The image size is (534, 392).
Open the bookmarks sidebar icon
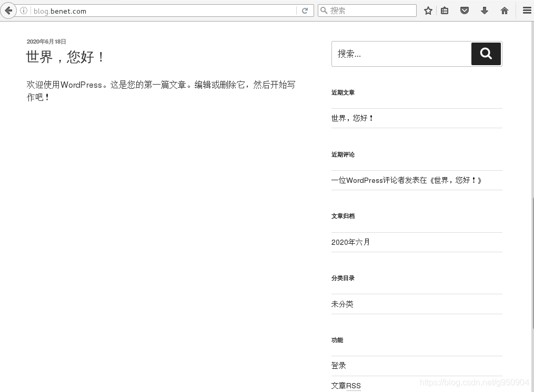445,10
